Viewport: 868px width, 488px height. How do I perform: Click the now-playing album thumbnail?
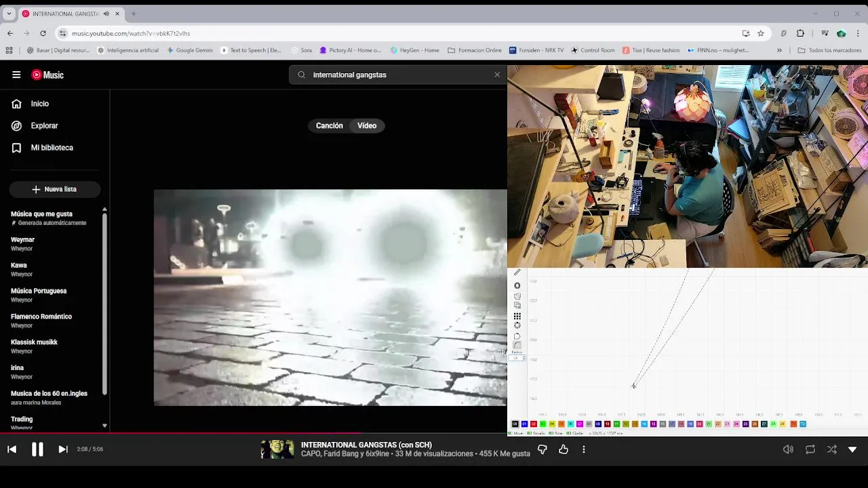277,449
